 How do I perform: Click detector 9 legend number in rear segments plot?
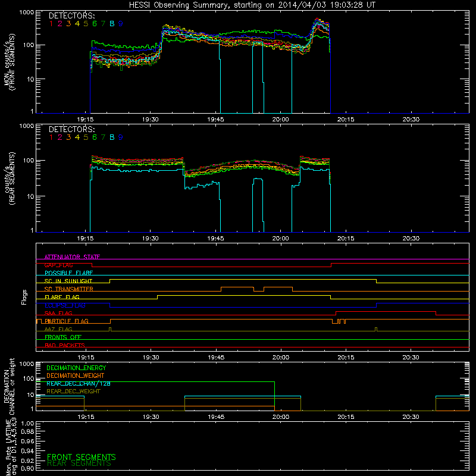[x=121, y=137]
